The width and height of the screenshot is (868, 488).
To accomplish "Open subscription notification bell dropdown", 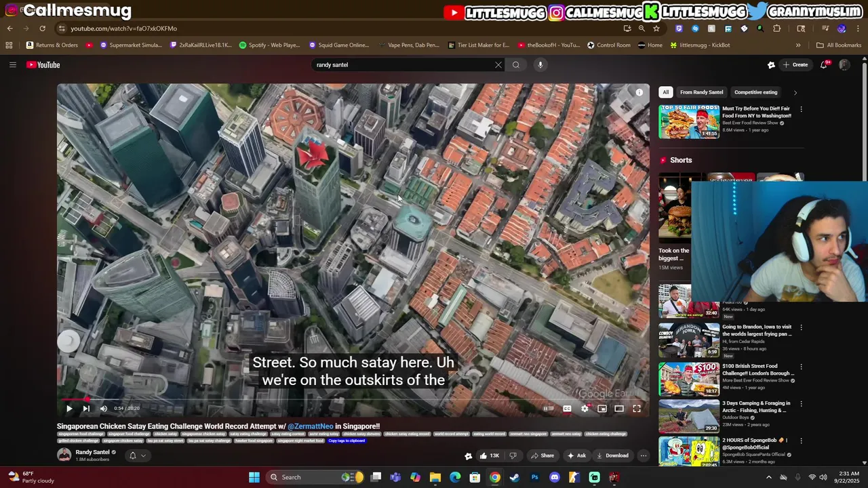I will pyautogui.click(x=136, y=455).
